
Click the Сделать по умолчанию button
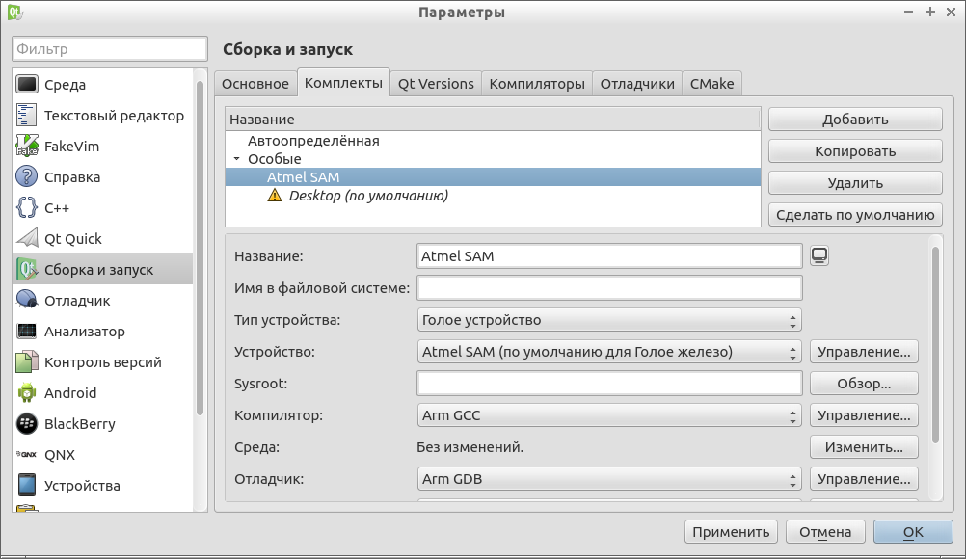[854, 214]
